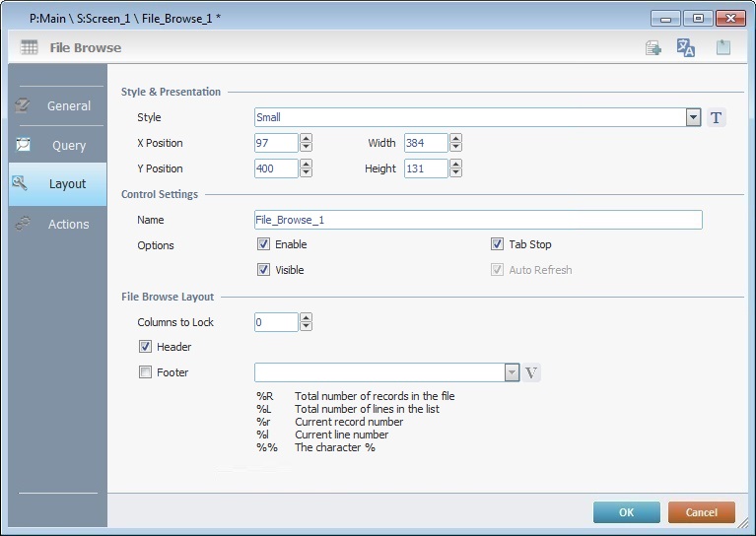Screen dimensions: 756x536
Task: Open the Style dropdown list
Action: (693, 117)
